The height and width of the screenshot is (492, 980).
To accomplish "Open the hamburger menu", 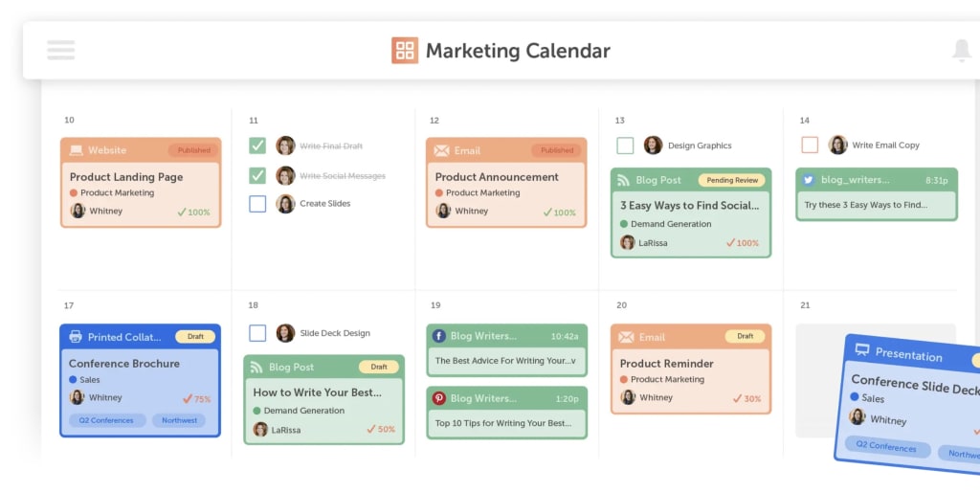I will pos(60,50).
